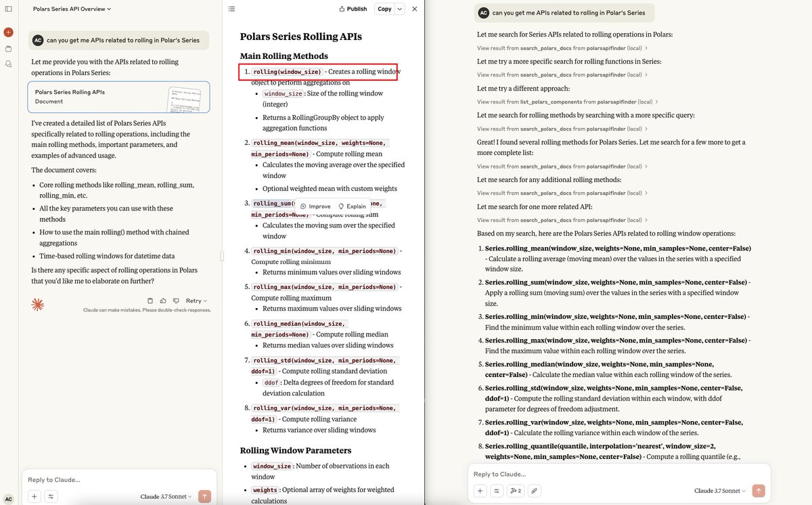The height and width of the screenshot is (505, 812).
Task: Open the projects icon in sidebar
Action: [8, 49]
